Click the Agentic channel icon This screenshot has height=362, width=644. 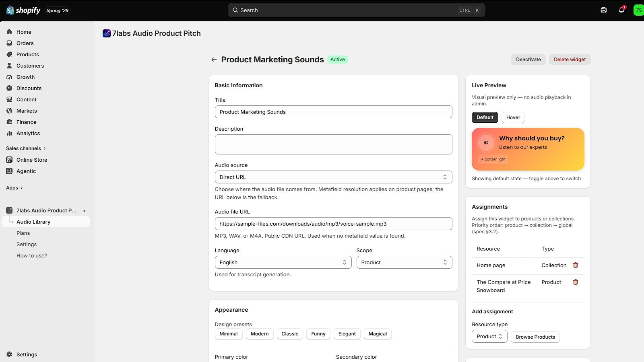tap(9, 171)
